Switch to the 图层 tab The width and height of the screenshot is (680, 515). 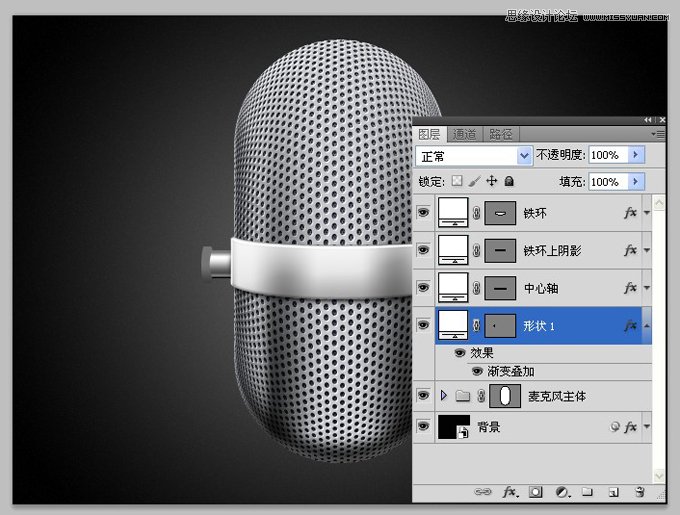[429, 134]
